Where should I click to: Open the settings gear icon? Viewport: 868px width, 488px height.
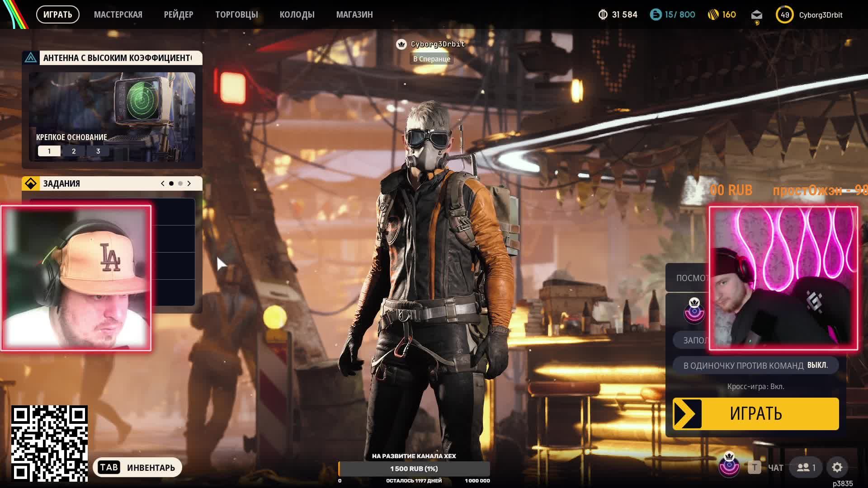pyautogui.click(x=837, y=468)
